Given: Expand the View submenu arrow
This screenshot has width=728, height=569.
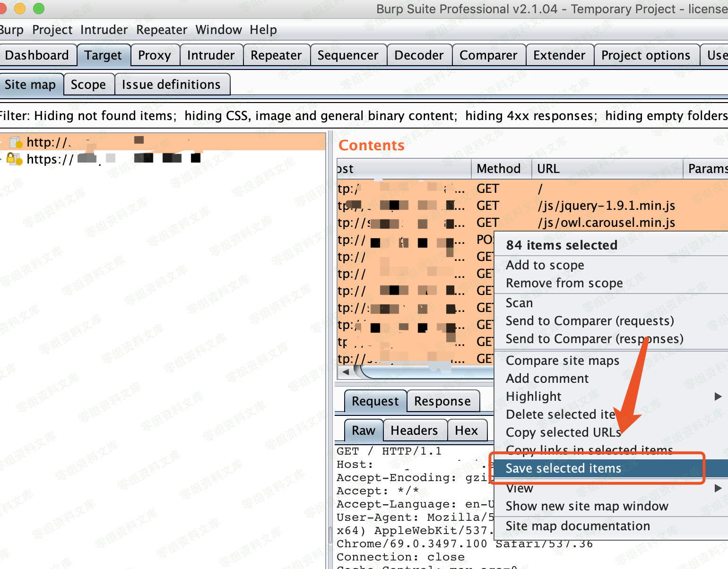Looking at the screenshot, I should click(718, 488).
